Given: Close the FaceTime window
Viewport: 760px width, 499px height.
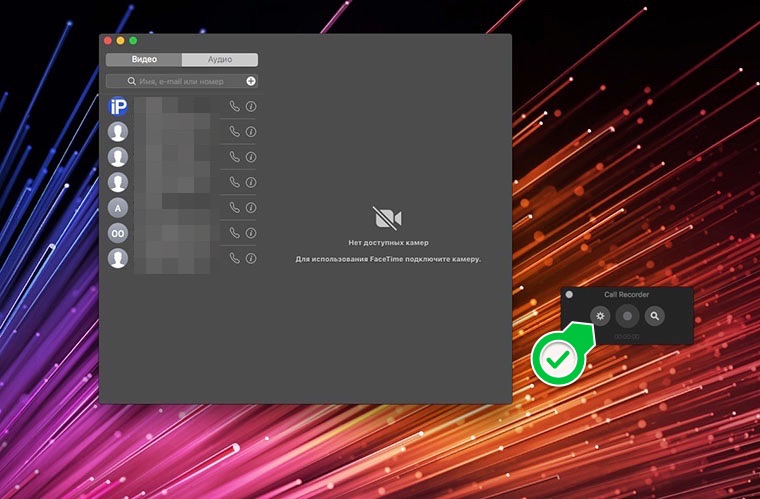Looking at the screenshot, I should pyautogui.click(x=108, y=41).
